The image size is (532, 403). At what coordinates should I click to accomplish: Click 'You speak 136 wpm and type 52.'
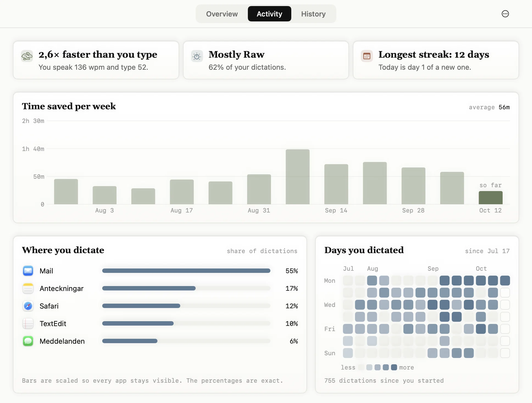pyautogui.click(x=93, y=67)
